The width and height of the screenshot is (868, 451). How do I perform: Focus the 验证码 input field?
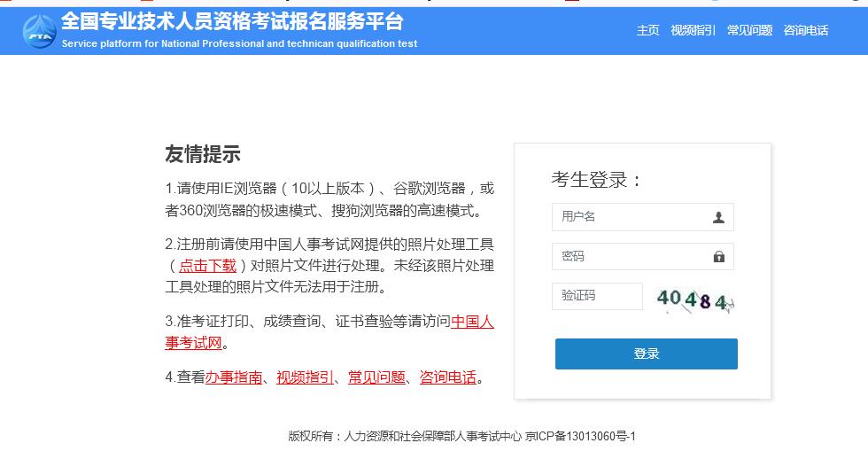coord(597,296)
